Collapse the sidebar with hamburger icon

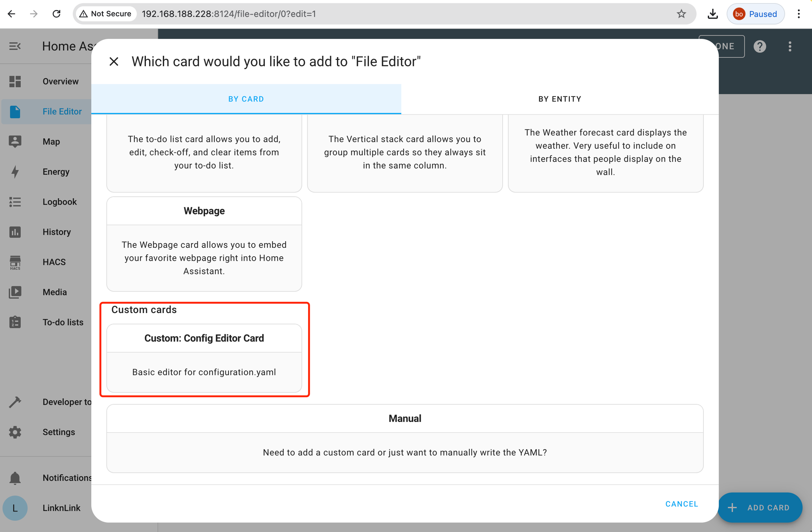coord(15,46)
